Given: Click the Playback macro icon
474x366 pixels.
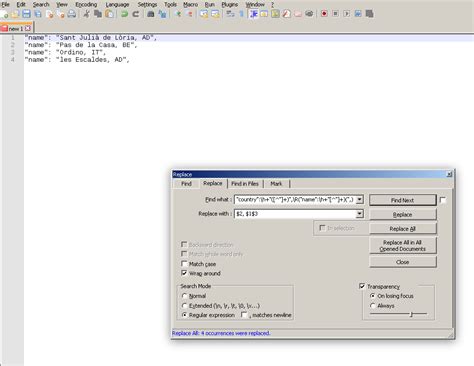Looking at the screenshot, I should pyautogui.click(x=347, y=14).
